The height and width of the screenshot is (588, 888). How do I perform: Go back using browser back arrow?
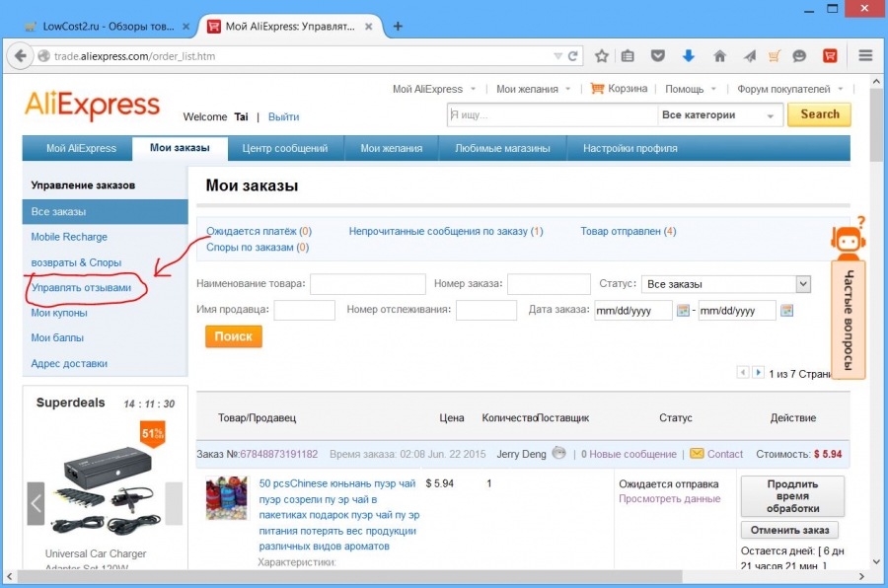[x=21, y=56]
